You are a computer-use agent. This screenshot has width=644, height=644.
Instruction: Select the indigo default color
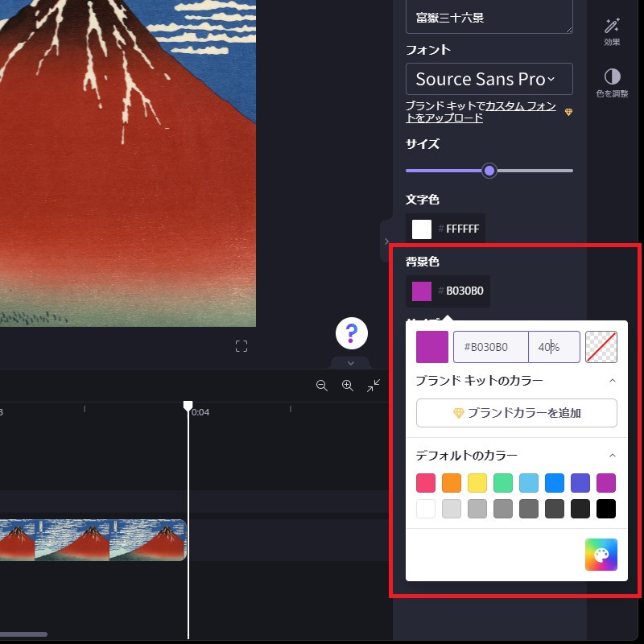(580, 483)
